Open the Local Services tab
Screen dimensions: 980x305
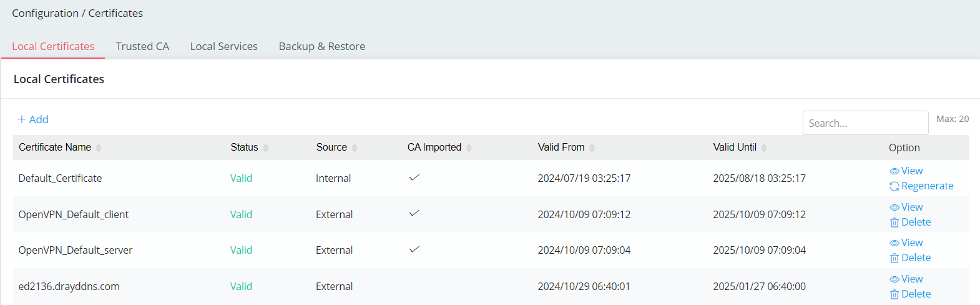(x=224, y=46)
